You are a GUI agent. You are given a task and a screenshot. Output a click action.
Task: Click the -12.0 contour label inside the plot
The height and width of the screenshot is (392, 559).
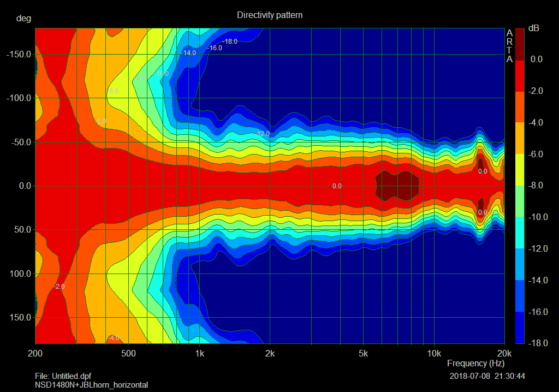[x=263, y=134]
